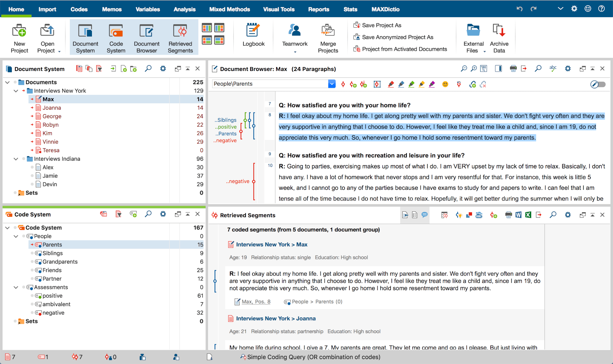Switch to the Codes tab
This screenshot has width=613, height=364.
[x=79, y=9]
